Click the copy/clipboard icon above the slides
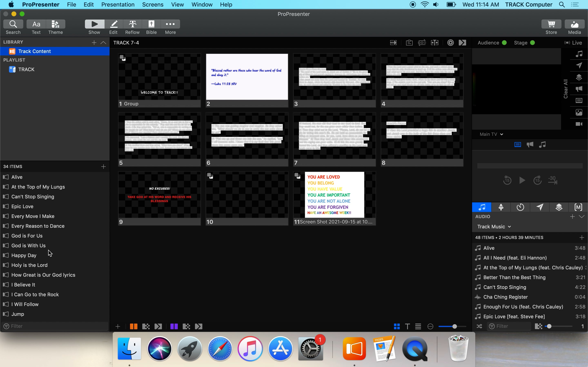 click(x=409, y=42)
